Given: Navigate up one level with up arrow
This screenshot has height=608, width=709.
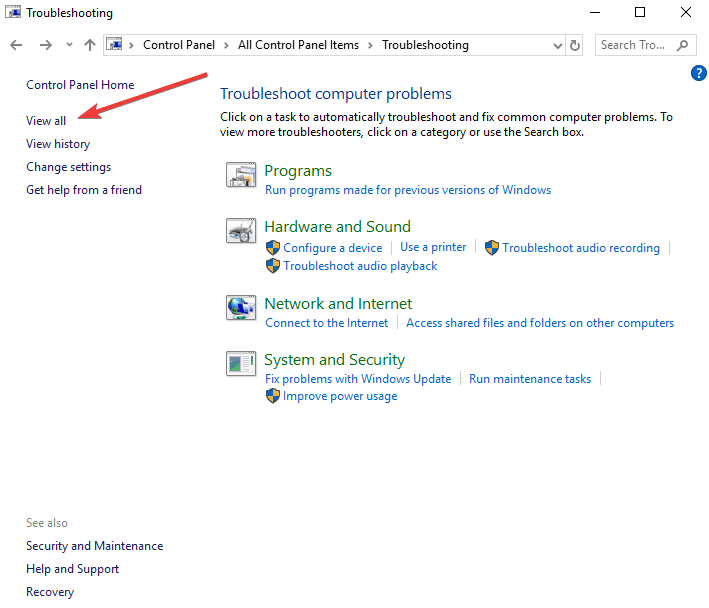Looking at the screenshot, I should pos(90,45).
